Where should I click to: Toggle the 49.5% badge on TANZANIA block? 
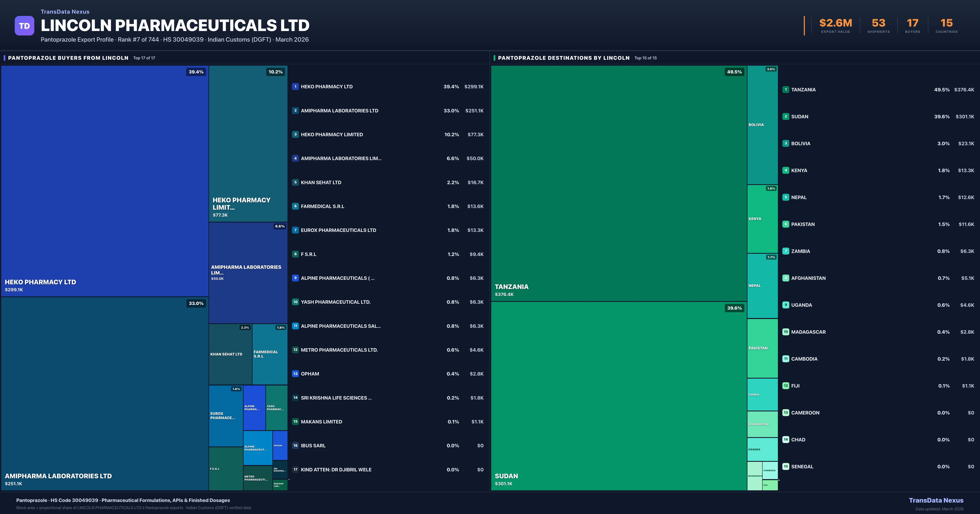click(734, 71)
